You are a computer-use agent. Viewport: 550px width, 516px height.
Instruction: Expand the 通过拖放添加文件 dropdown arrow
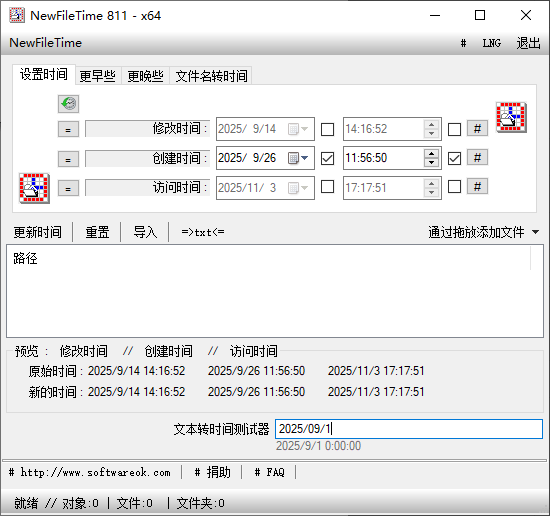535,232
